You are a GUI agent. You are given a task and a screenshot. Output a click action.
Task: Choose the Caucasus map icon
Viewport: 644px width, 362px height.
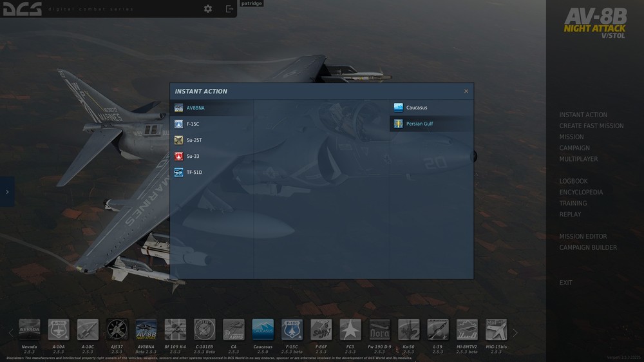[x=399, y=107]
